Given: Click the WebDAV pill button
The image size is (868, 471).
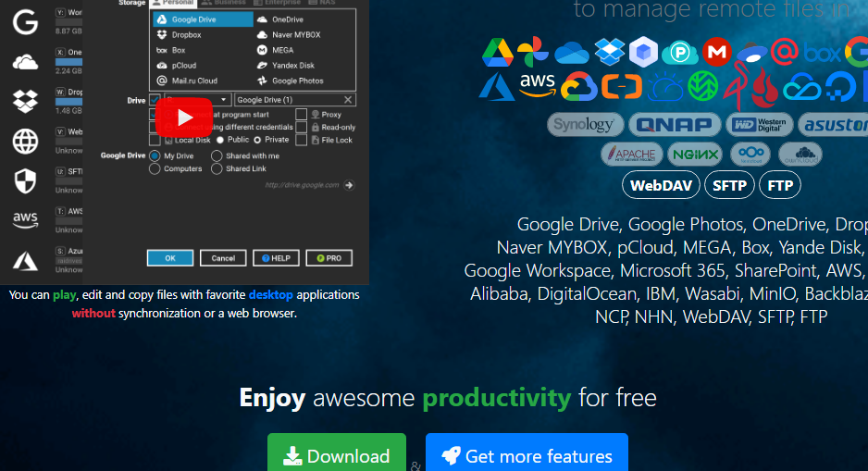Looking at the screenshot, I should 661,185.
